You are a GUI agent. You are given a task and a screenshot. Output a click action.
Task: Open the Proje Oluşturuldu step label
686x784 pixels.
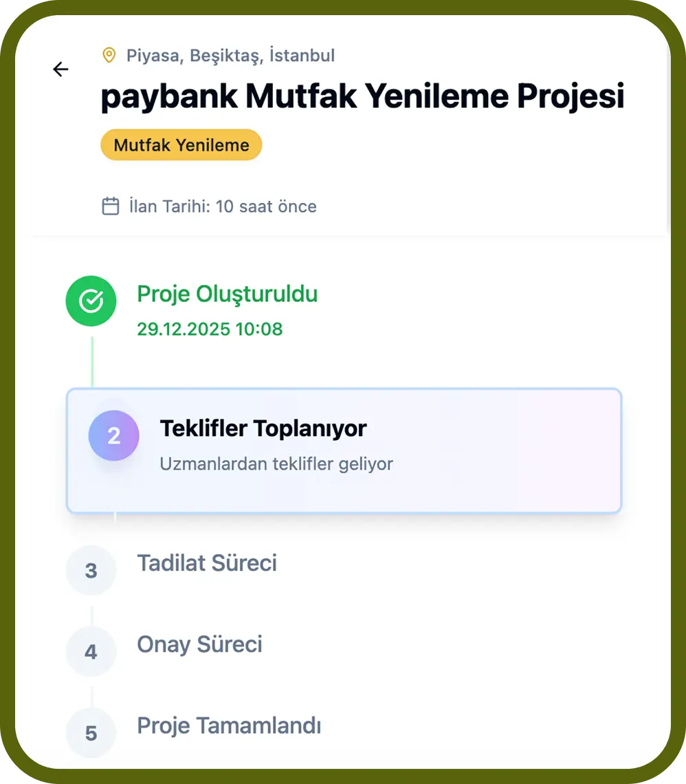click(227, 294)
